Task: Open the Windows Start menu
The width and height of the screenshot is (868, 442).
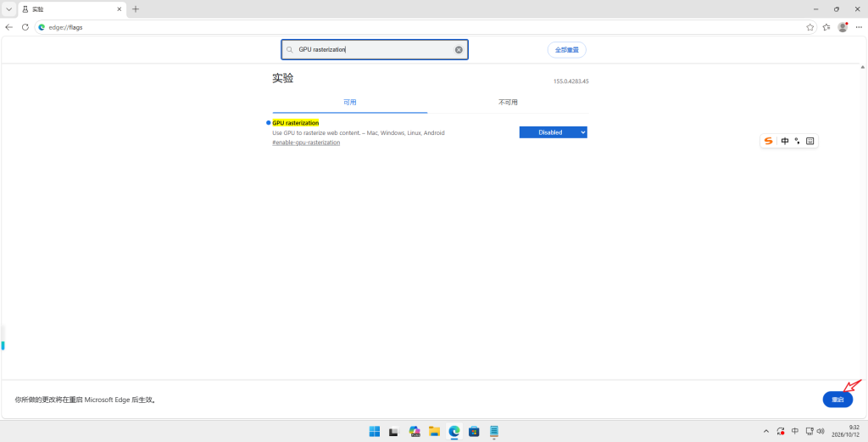Action: (375, 431)
